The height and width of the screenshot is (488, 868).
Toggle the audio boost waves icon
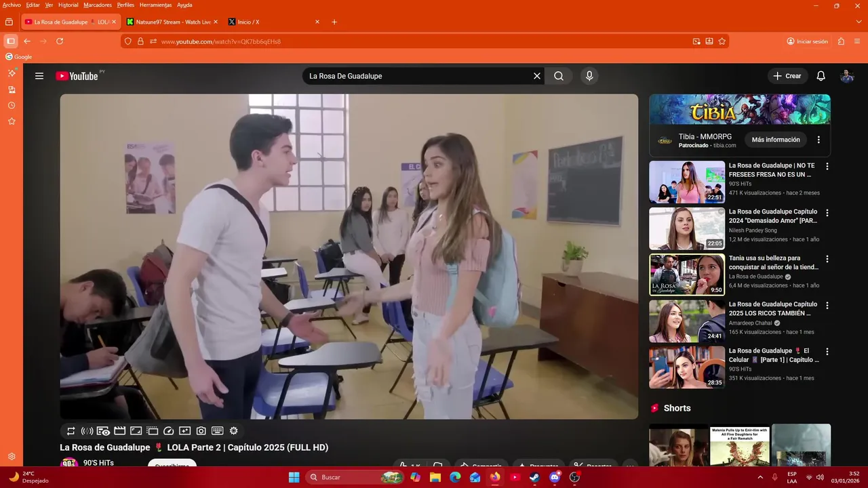[x=87, y=430]
